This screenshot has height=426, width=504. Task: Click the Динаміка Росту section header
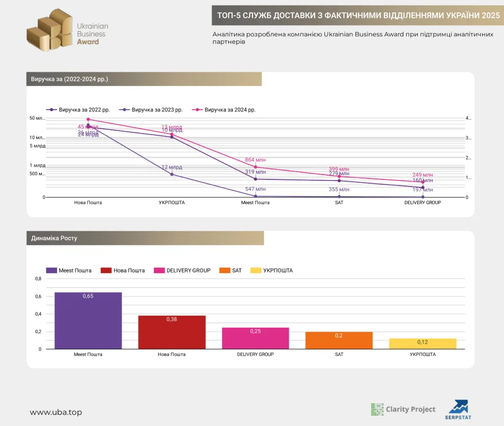[x=145, y=238]
